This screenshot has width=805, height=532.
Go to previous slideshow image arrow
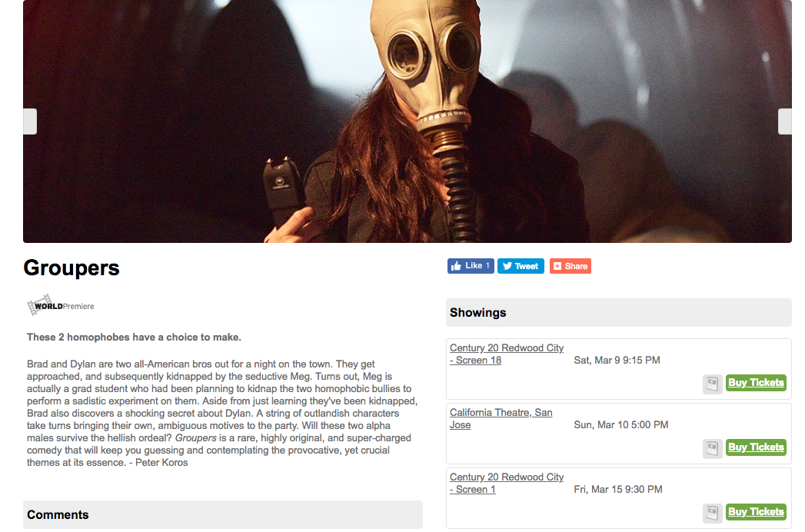pyautogui.click(x=30, y=121)
